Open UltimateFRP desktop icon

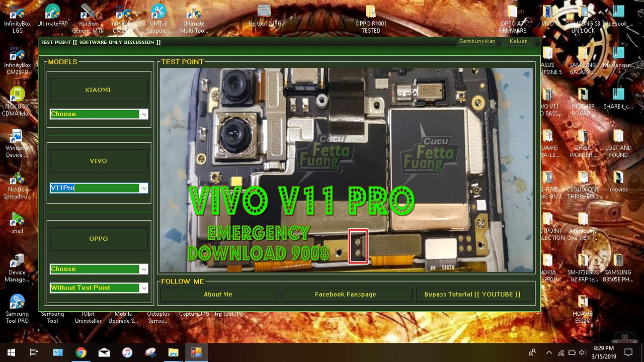[53, 16]
